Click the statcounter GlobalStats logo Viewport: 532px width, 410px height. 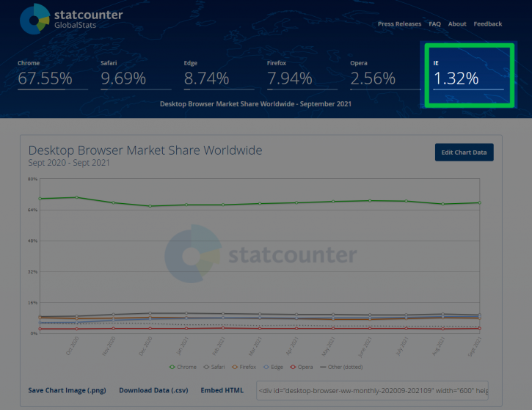click(x=71, y=19)
